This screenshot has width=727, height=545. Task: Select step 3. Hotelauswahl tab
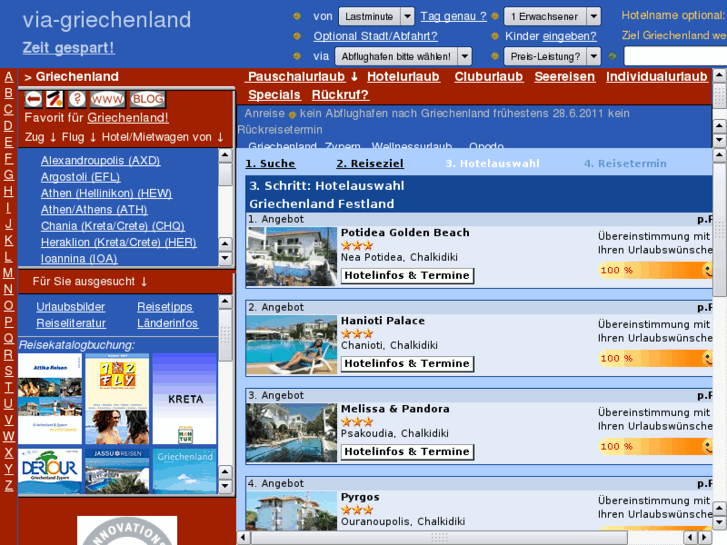[x=492, y=163]
